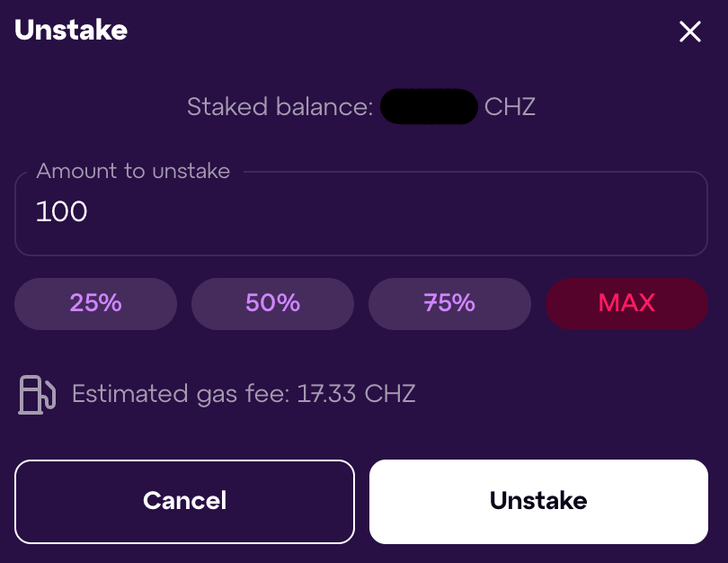Confirm with the white Unstake button
728x563 pixels.
(x=538, y=501)
